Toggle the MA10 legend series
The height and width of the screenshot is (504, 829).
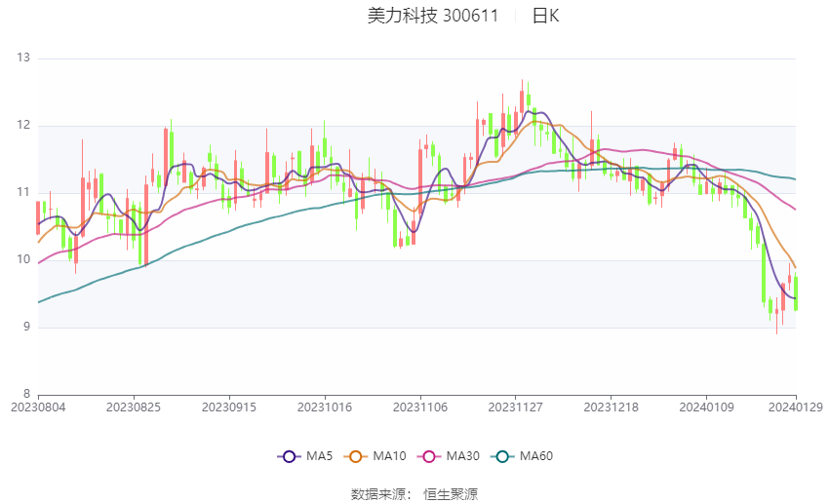pos(375,456)
